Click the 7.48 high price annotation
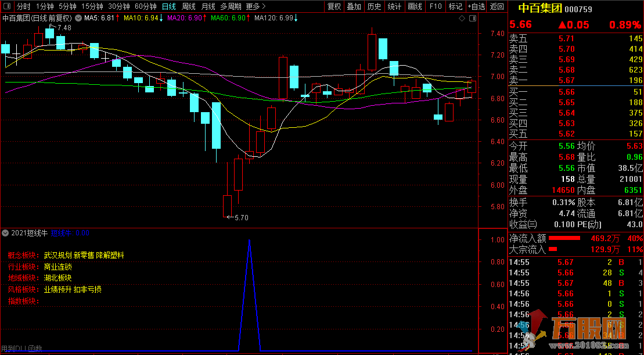Image resolution: width=644 pixels, height=355 pixels. 64,28
